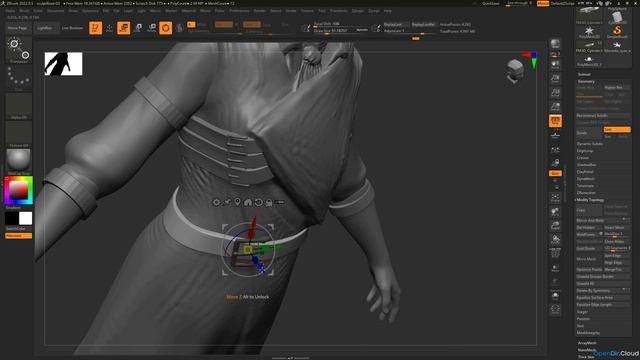Click Close Holes button
Viewport: 640px width, 360px height.
pos(617,241)
